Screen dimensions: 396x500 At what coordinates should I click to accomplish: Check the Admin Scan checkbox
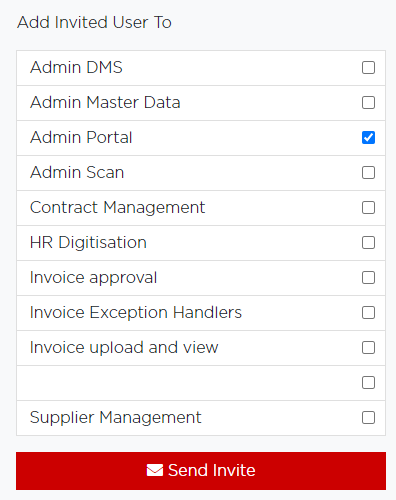tap(368, 173)
